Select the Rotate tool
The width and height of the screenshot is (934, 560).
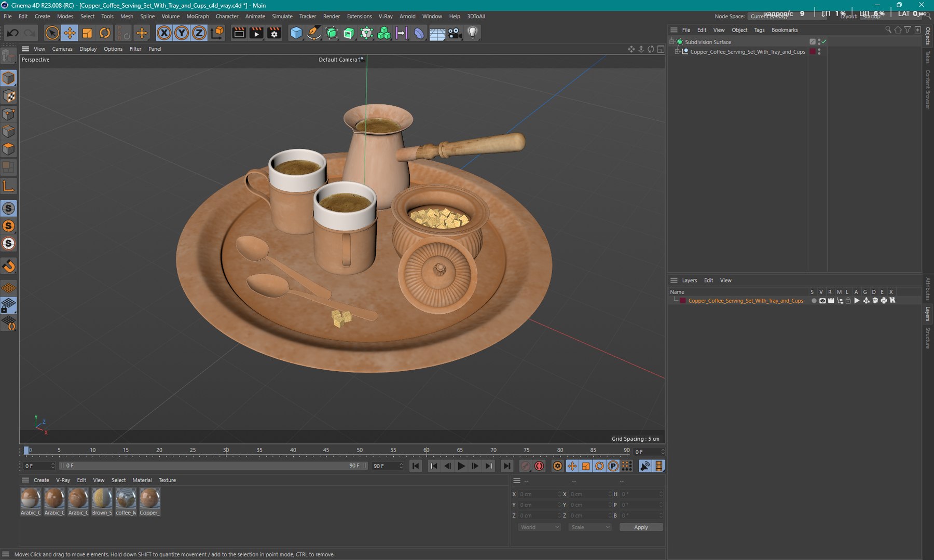(x=105, y=33)
